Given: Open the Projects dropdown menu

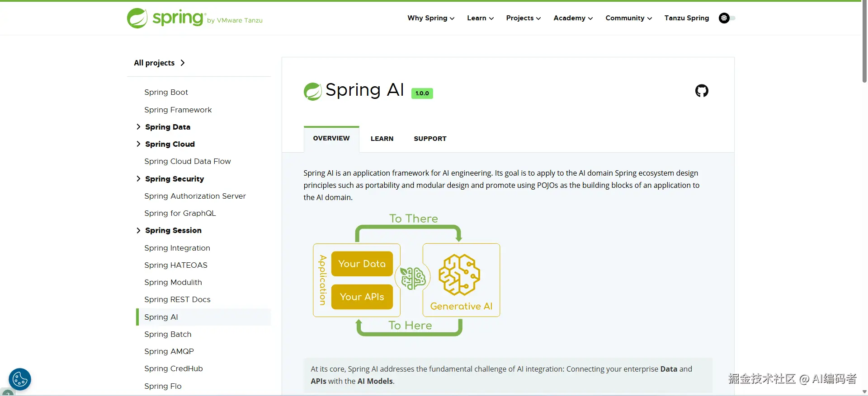Looking at the screenshot, I should [x=524, y=18].
